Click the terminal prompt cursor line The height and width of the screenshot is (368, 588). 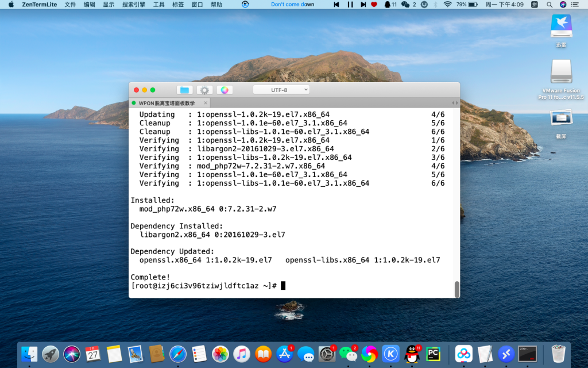point(208,286)
